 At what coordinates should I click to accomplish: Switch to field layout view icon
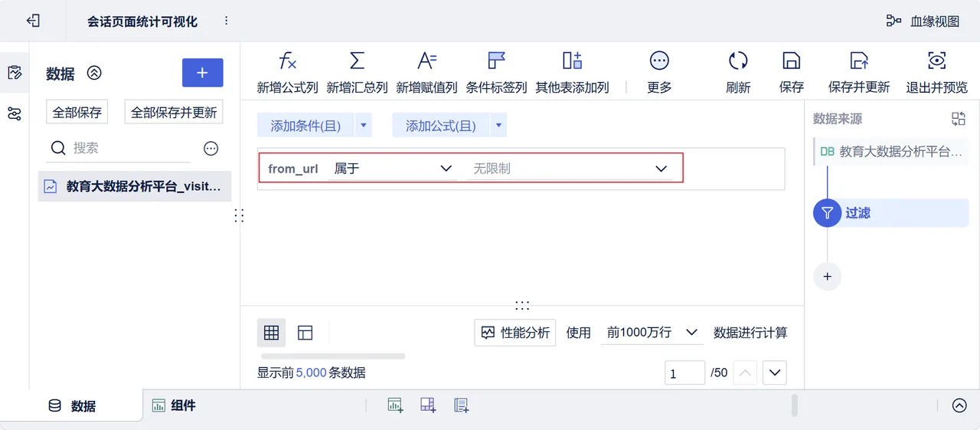click(305, 333)
